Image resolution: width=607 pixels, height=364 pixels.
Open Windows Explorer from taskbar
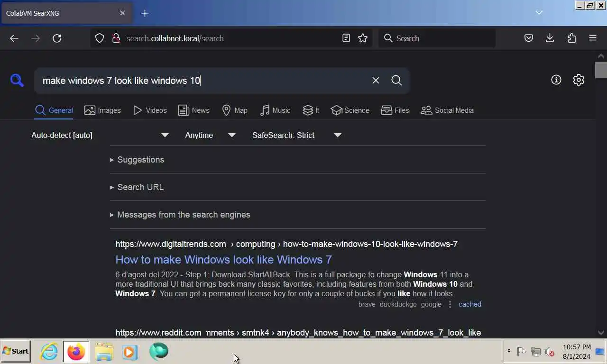(104, 352)
